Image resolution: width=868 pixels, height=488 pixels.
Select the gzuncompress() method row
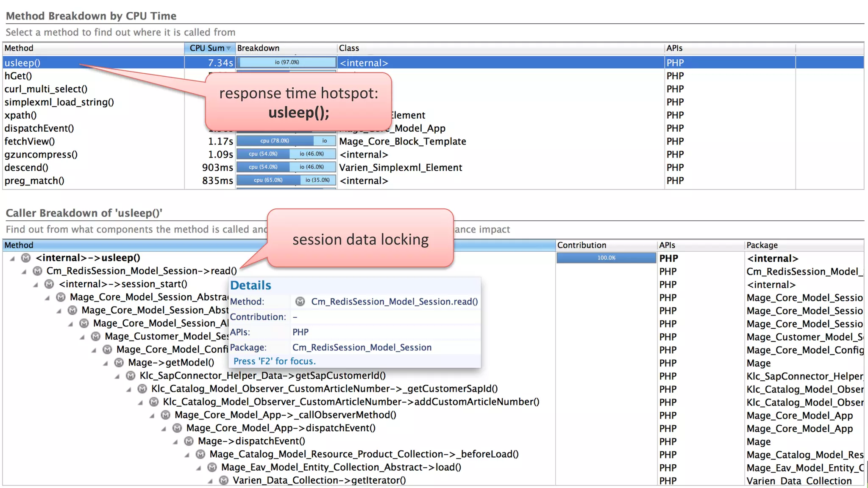coord(433,155)
